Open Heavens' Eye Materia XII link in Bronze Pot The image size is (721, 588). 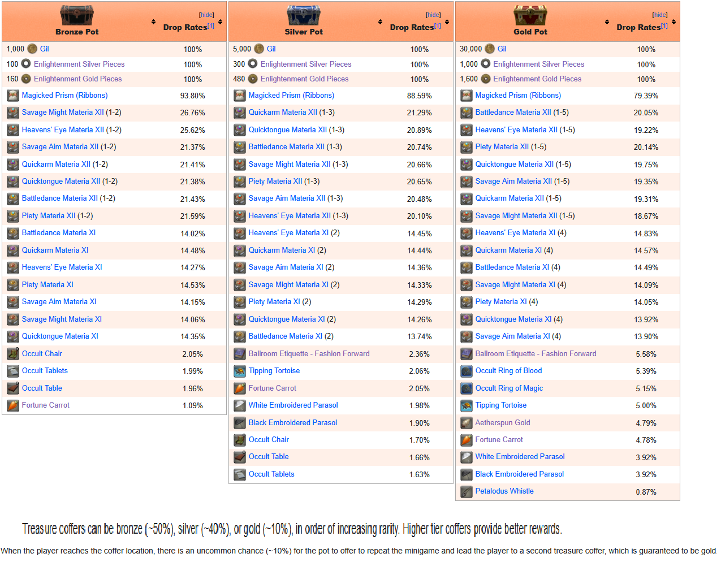point(63,130)
